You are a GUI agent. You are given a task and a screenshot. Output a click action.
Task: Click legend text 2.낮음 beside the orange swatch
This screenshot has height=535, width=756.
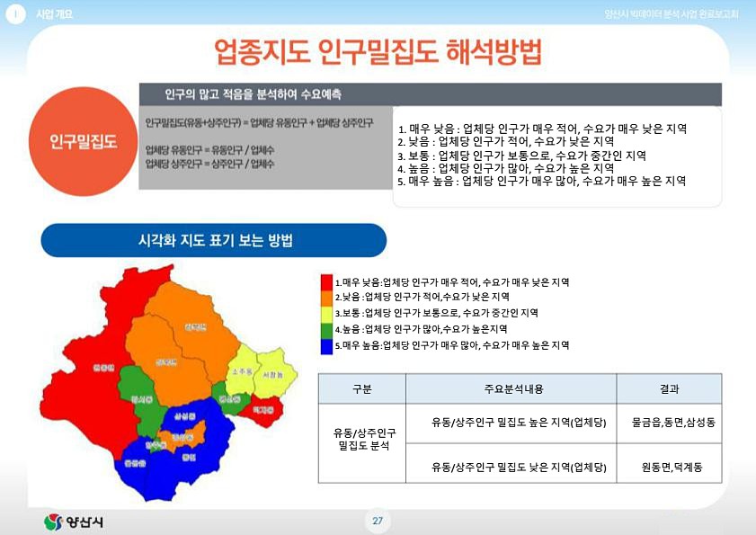pos(422,297)
